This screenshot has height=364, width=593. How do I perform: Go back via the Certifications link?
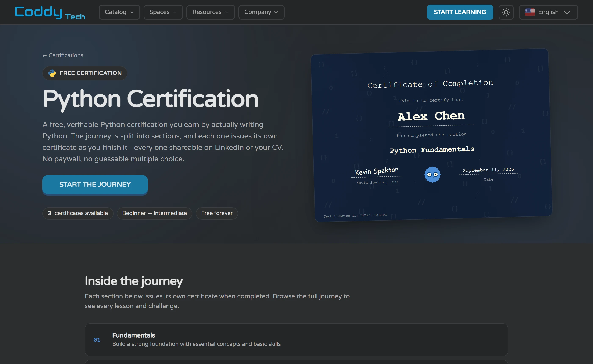(x=63, y=55)
